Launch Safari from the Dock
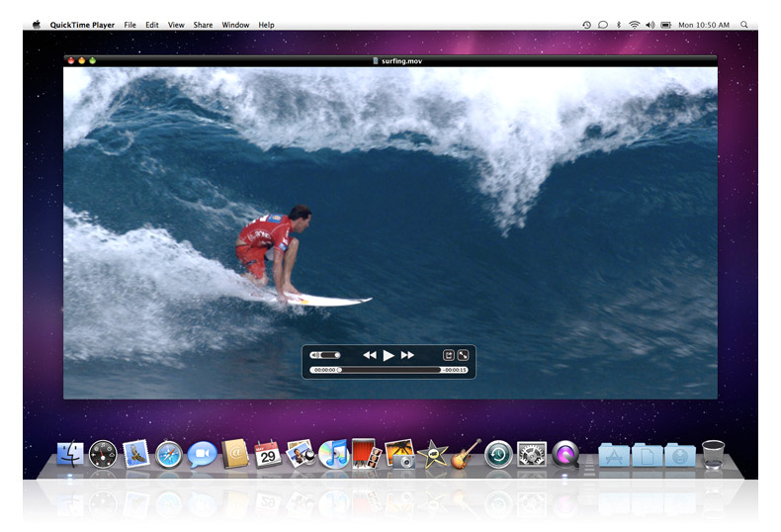The width and height of the screenshot is (781, 532). coord(169,454)
